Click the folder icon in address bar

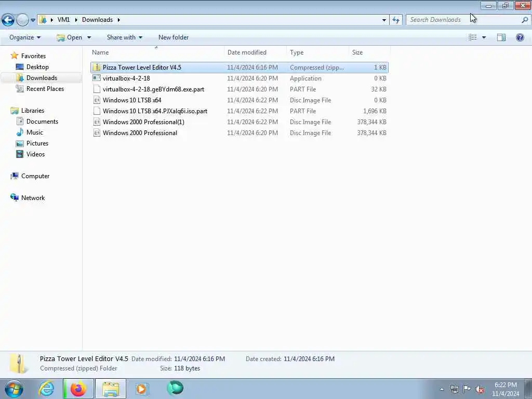[x=43, y=20]
